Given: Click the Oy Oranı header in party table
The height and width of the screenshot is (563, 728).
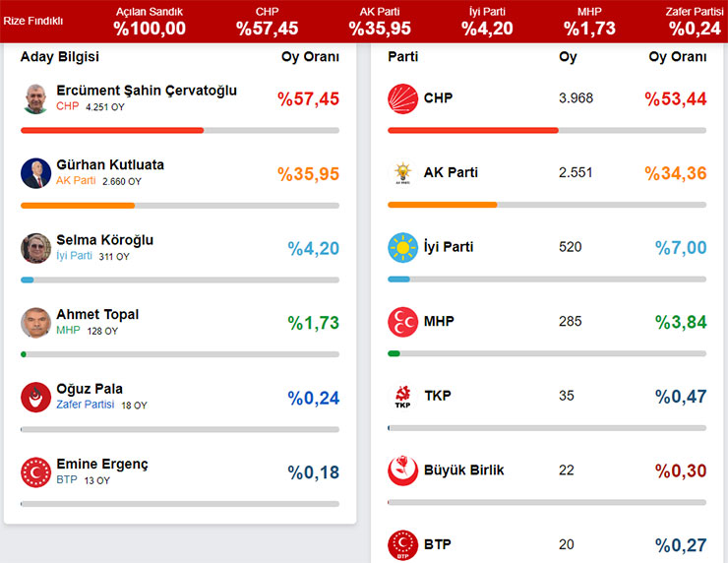Looking at the screenshot, I should tap(677, 57).
